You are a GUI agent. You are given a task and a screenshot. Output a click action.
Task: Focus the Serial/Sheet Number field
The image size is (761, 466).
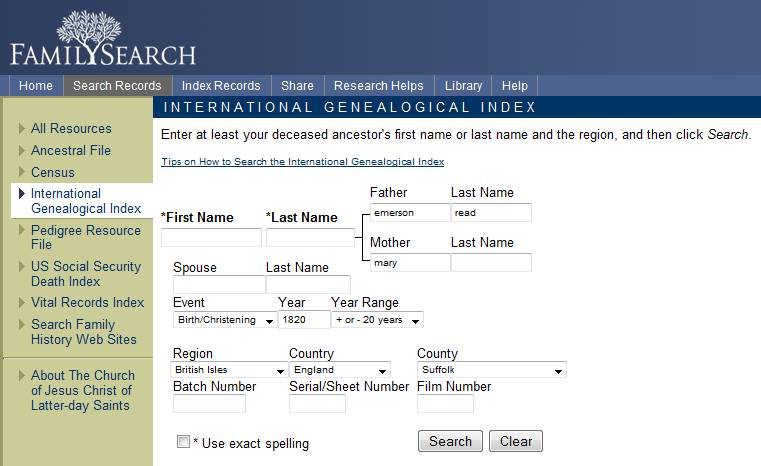(317, 404)
